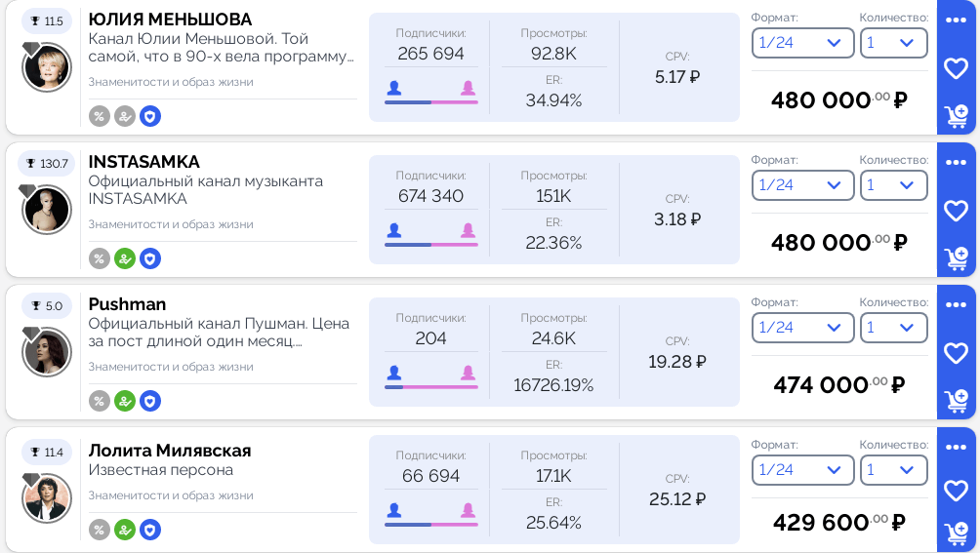
Task: Click Лолита Милявская avatar thumbnail
Action: click(47, 498)
